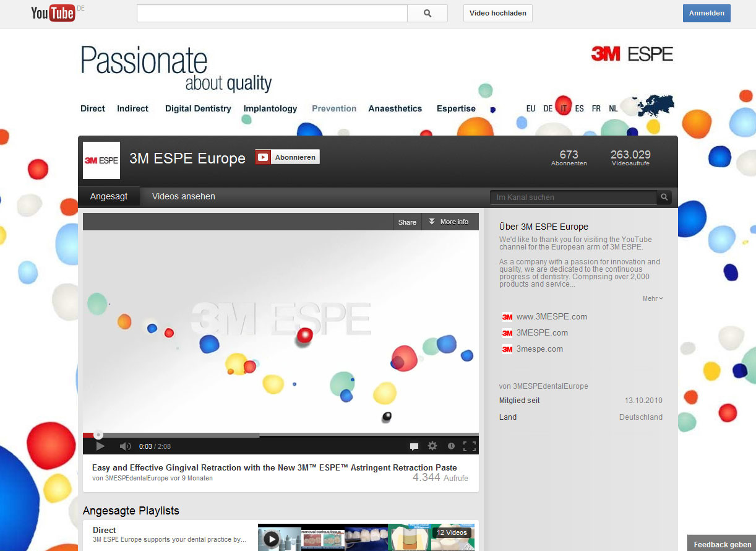Click the Anmelden sign-in button

point(707,13)
